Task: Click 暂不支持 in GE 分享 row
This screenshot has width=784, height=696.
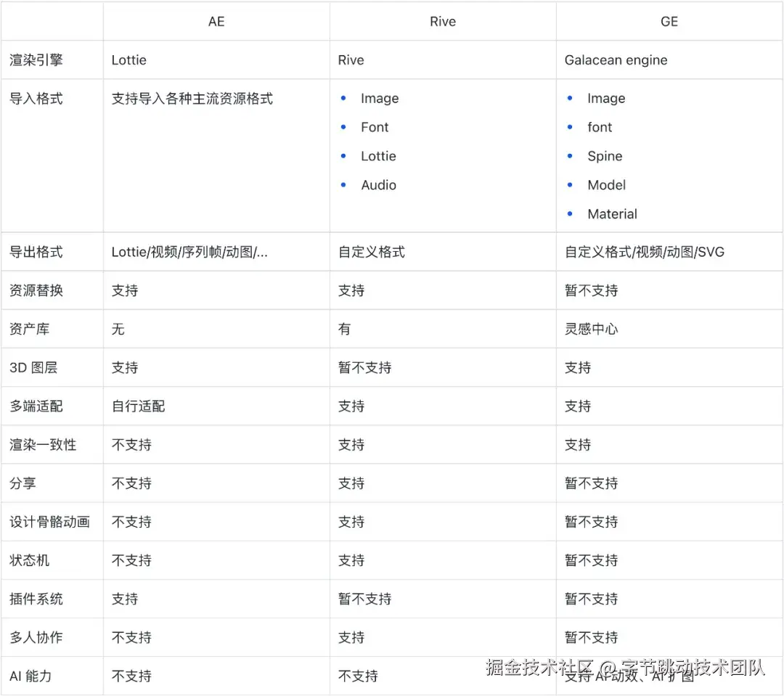Action: coord(590,483)
